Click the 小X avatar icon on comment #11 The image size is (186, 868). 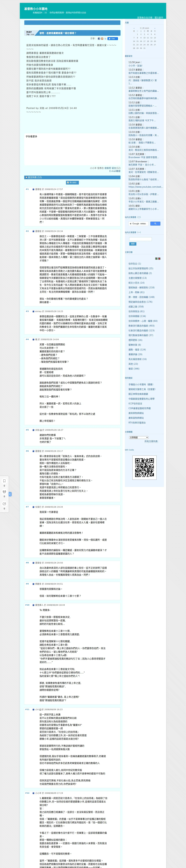33,709
